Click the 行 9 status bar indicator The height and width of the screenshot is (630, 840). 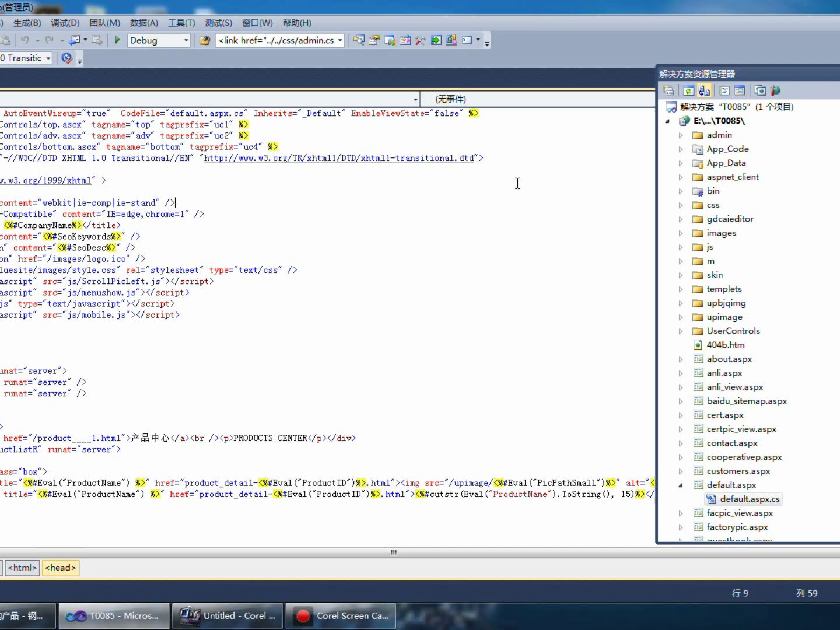click(x=740, y=593)
